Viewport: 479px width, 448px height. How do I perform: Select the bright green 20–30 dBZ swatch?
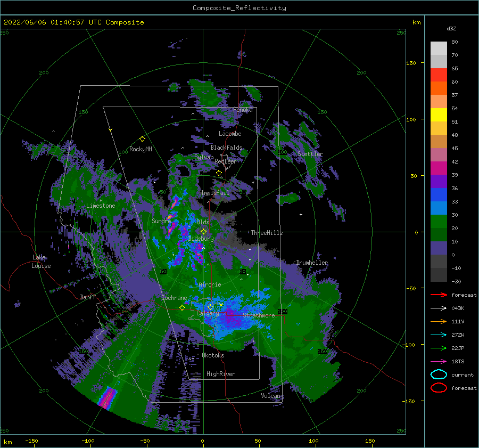pyautogui.click(x=439, y=222)
